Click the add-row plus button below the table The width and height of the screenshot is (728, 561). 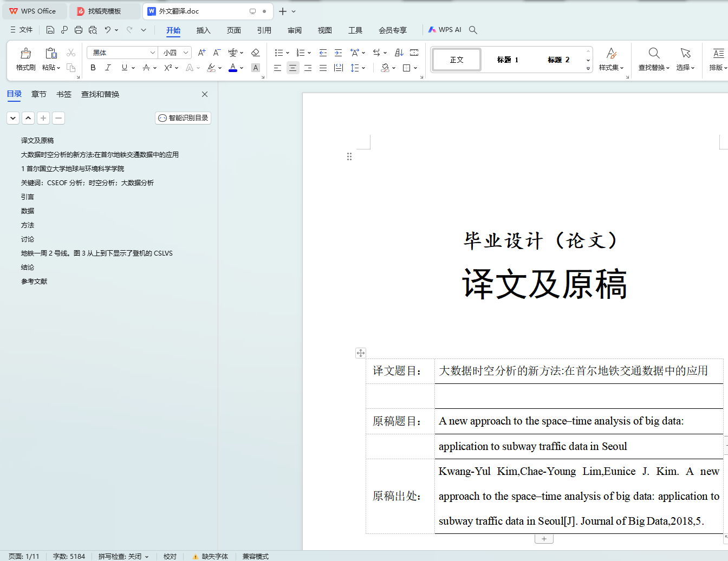[544, 539]
